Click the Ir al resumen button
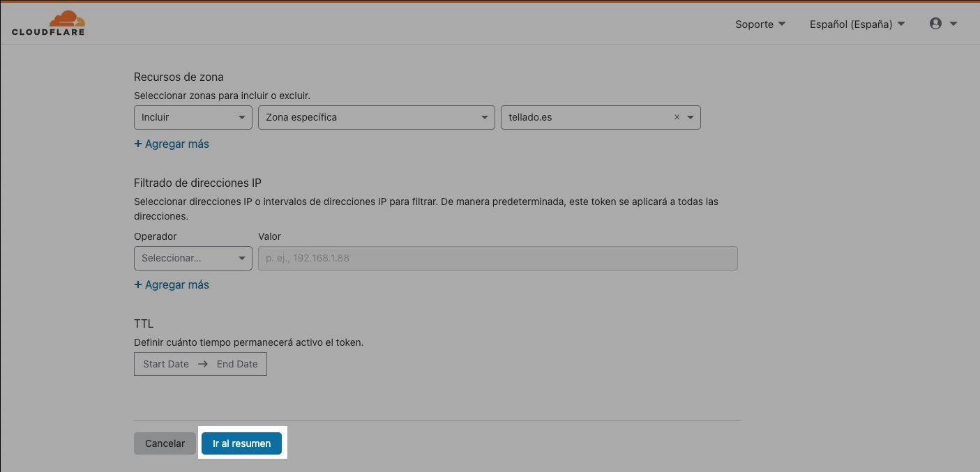The width and height of the screenshot is (980, 472). click(x=241, y=443)
